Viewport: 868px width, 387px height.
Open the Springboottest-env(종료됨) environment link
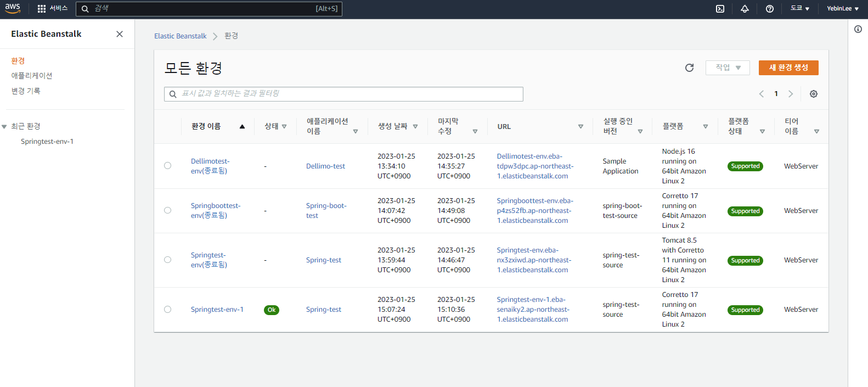click(216, 211)
